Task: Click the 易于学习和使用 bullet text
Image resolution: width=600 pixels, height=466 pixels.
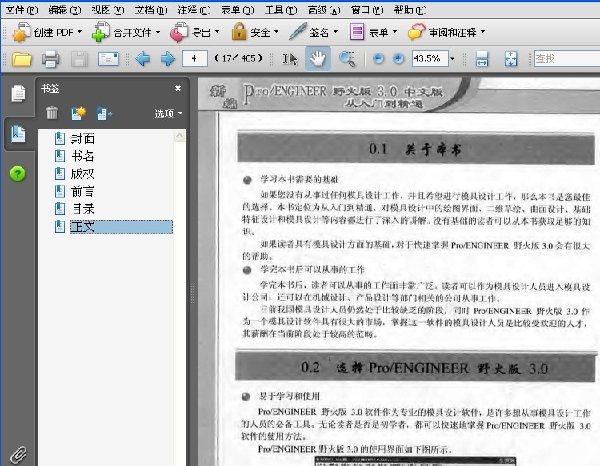Action: click(289, 396)
